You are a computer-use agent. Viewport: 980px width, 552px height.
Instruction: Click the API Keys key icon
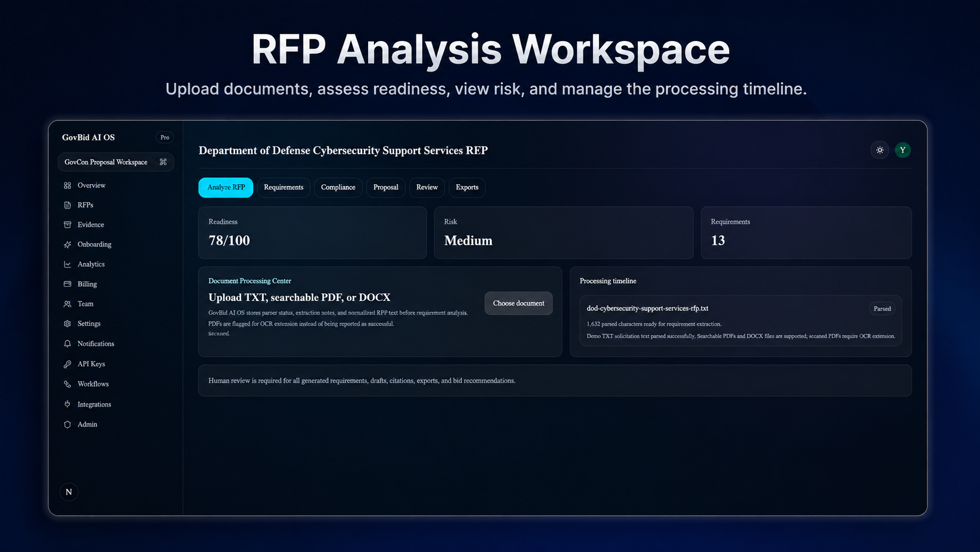tap(67, 364)
